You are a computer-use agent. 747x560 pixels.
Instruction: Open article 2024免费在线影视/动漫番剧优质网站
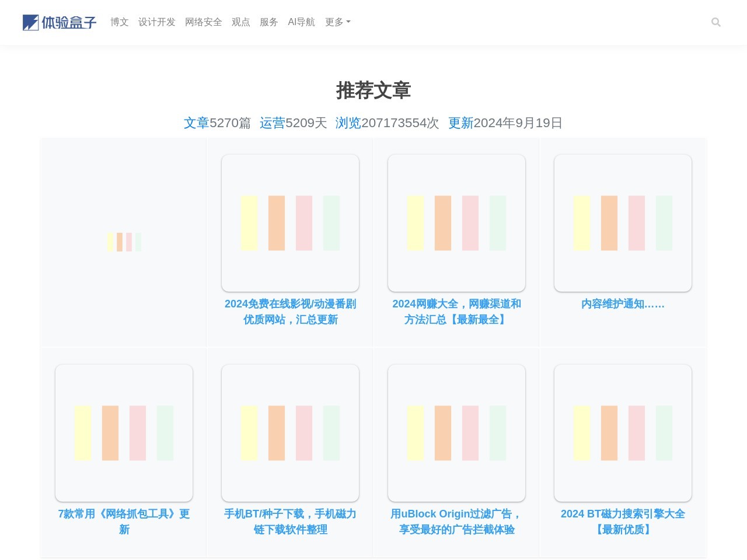coord(290,311)
